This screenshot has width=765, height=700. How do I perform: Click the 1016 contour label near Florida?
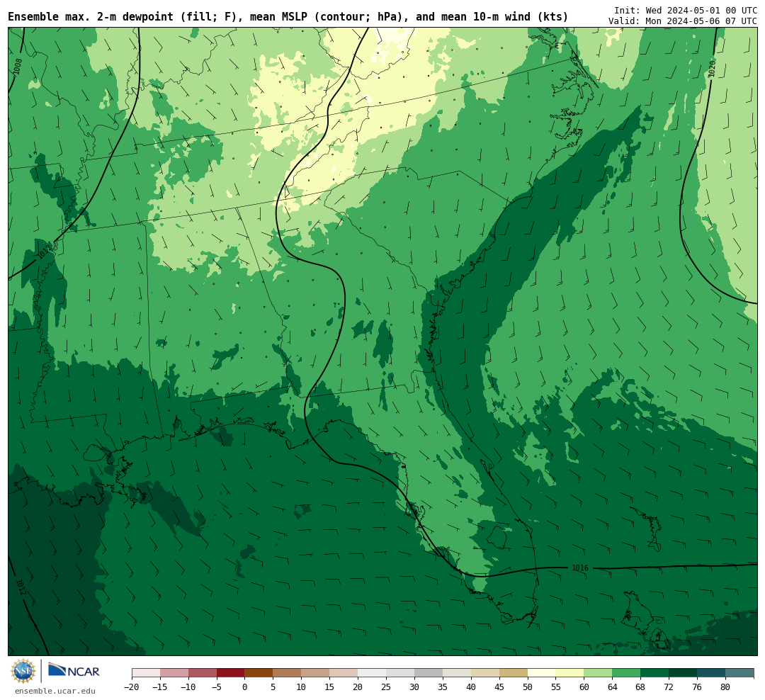[x=580, y=568]
